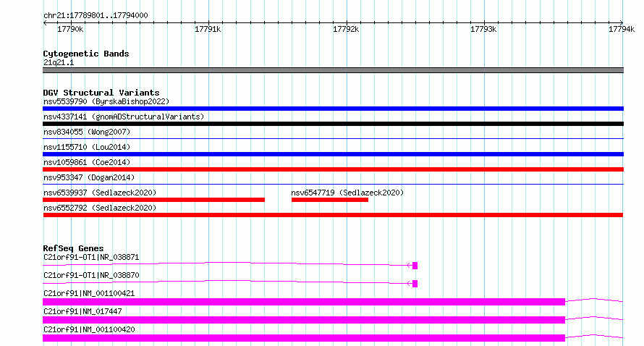
Task: Click the DGV Structural Variants track title
Action: pos(101,93)
